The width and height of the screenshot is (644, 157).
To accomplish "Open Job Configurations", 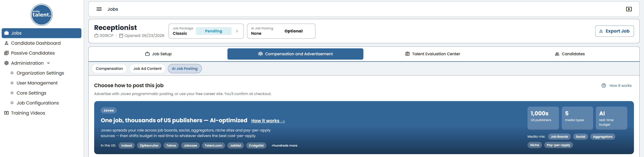I will pos(37,103).
